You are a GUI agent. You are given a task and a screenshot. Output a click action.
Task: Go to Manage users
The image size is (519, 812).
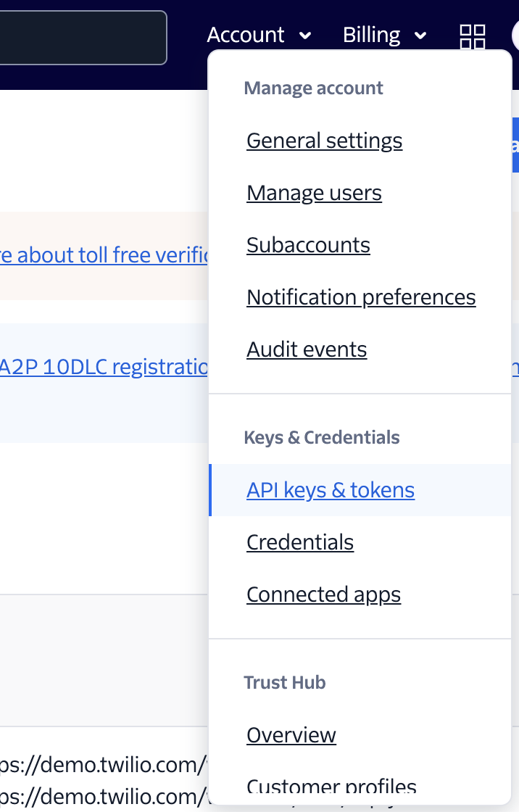tap(314, 193)
